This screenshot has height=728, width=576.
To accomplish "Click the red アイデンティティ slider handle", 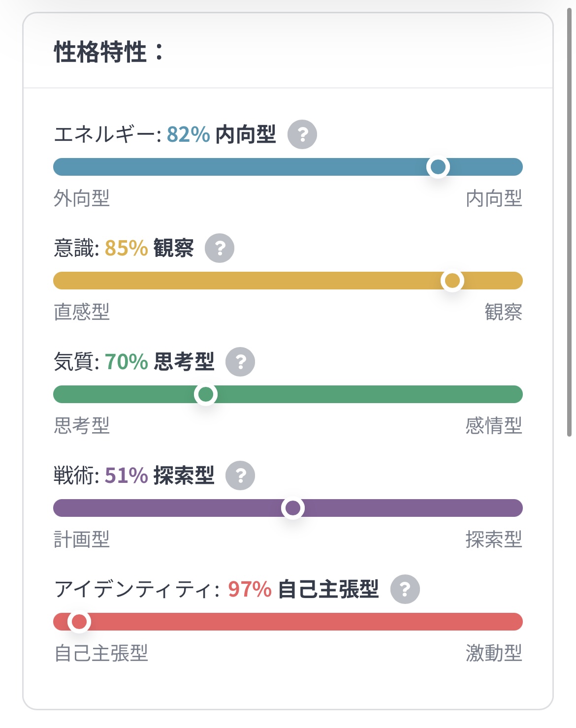I will click(79, 622).
